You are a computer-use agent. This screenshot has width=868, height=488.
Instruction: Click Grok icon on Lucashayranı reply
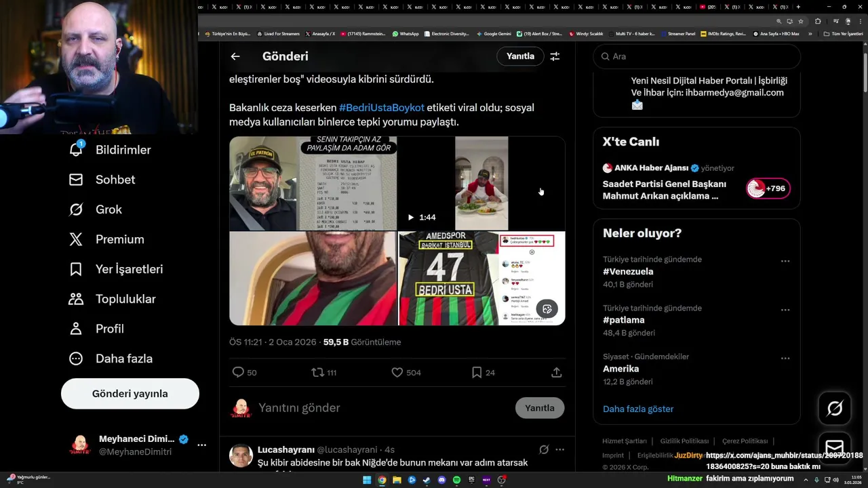(543, 449)
